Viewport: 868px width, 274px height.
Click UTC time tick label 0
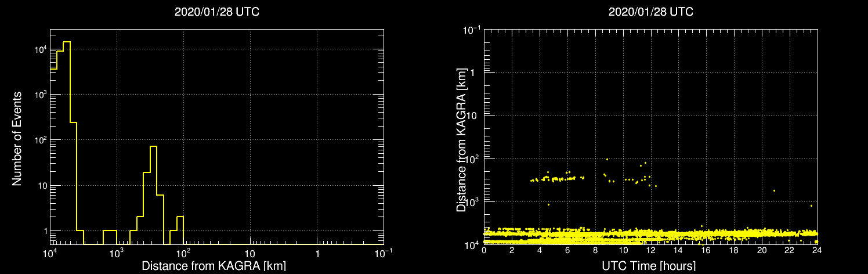(x=484, y=251)
